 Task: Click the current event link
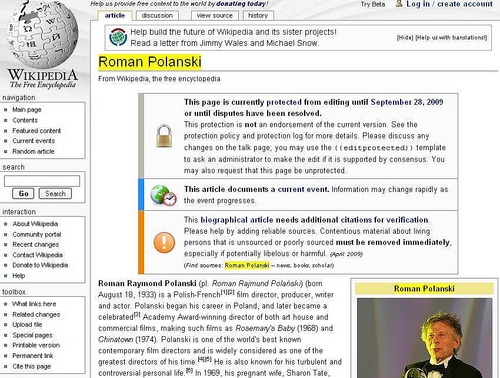point(303,189)
